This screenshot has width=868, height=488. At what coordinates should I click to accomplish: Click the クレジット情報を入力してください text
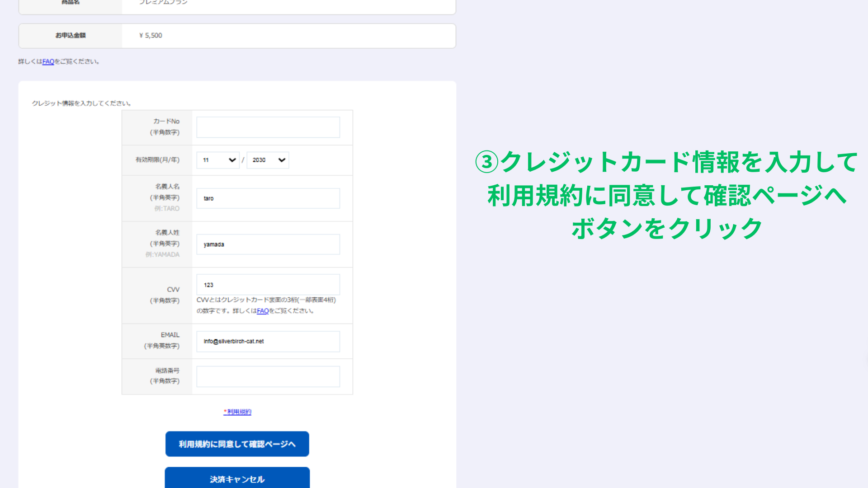coord(81,103)
